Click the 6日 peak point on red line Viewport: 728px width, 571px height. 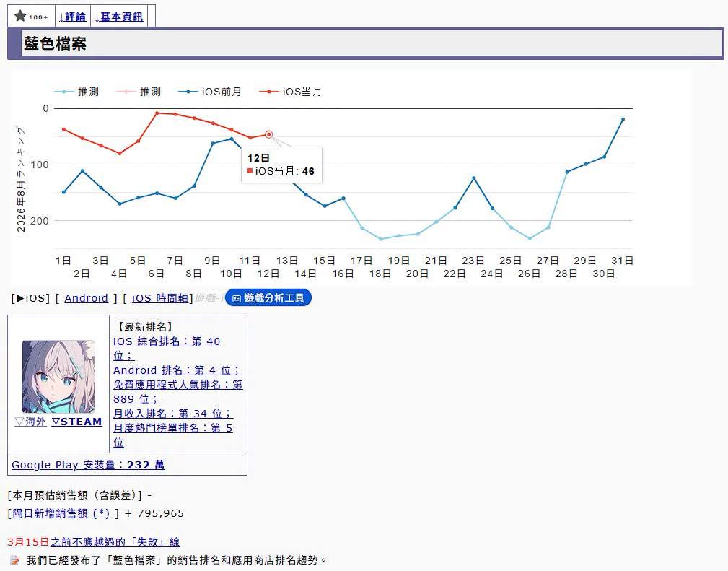coord(157,113)
